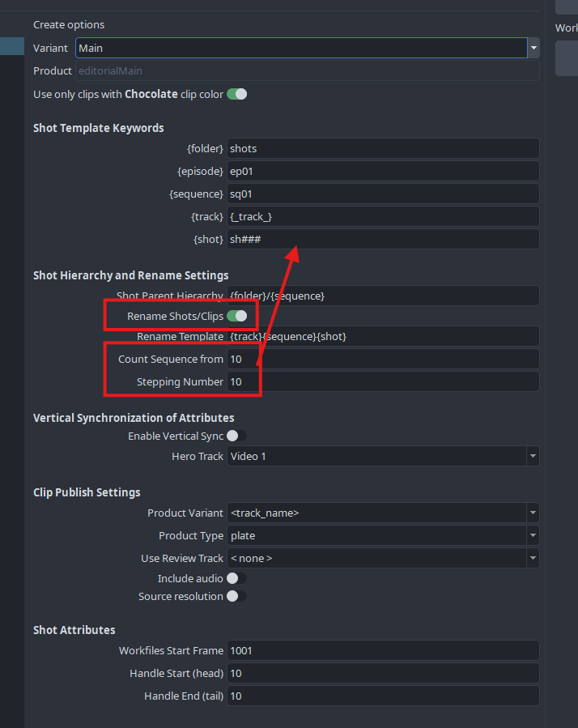Click the disabled Product field editorialMain
The width and height of the screenshot is (578, 728).
pos(308,70)
